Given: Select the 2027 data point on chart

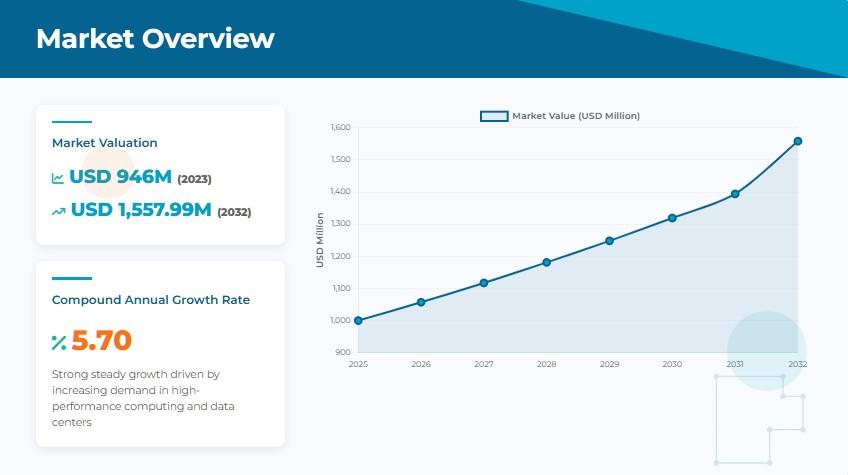Looking at the screenshot, I should tap(483, 282).
